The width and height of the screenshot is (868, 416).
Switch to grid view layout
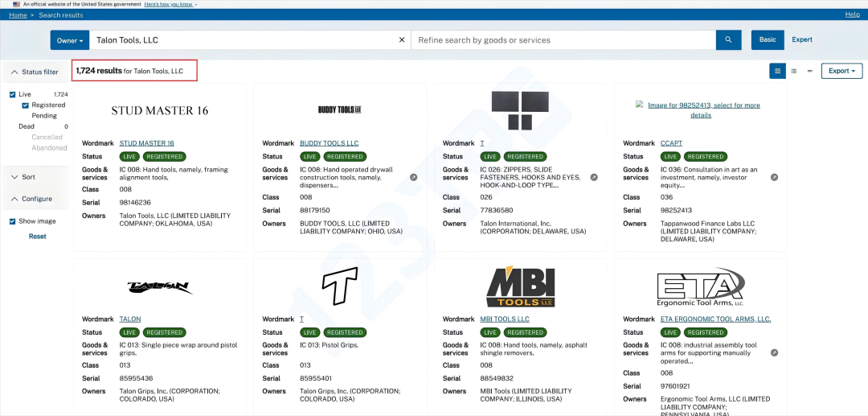click(778, 71)
